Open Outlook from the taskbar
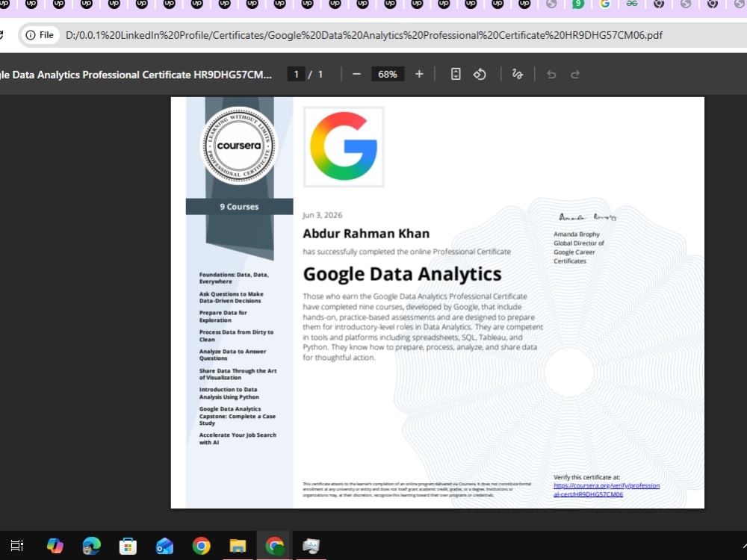 [x=165, y=546]
